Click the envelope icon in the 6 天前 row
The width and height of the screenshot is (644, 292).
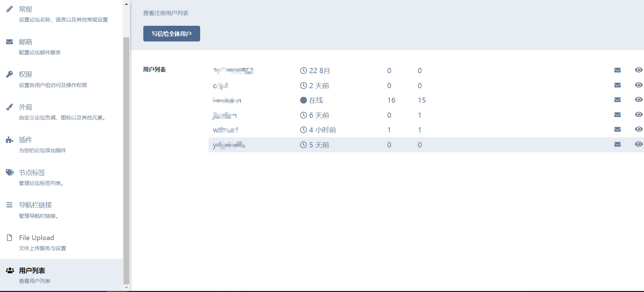617,115
